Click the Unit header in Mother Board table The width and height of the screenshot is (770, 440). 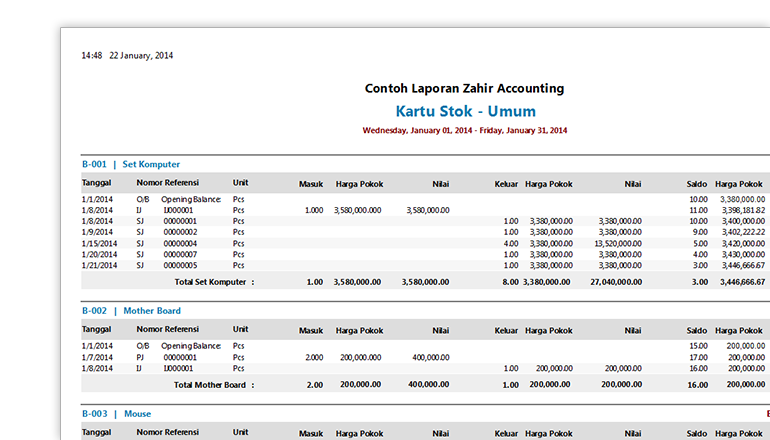pyautogui.click(x=240, y=329)
